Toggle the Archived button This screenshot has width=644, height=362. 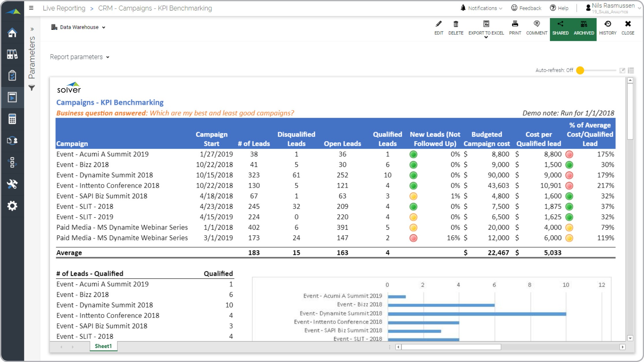tap(584, 29)
